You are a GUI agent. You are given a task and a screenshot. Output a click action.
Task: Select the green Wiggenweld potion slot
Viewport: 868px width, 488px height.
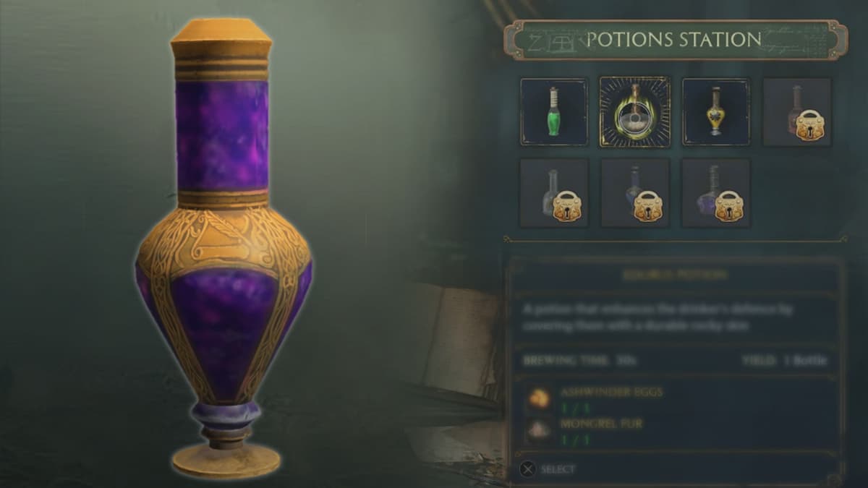coord(554,112)
